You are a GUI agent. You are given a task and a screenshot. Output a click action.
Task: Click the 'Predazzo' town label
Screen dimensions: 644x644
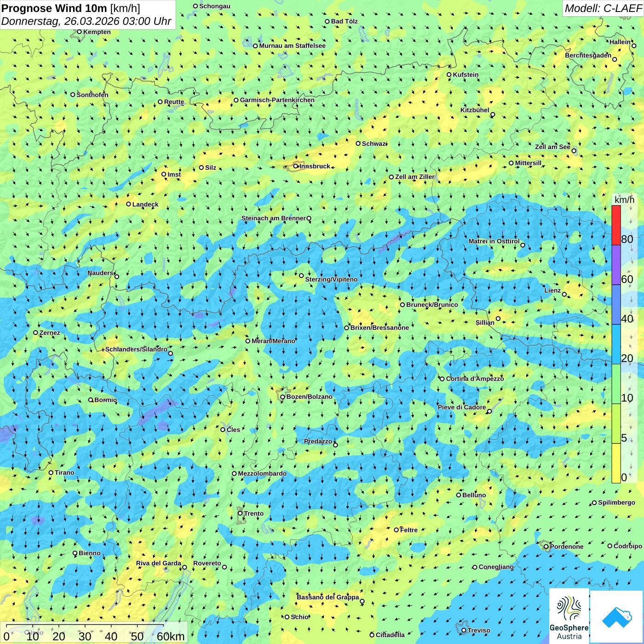[x=318, y=441]
